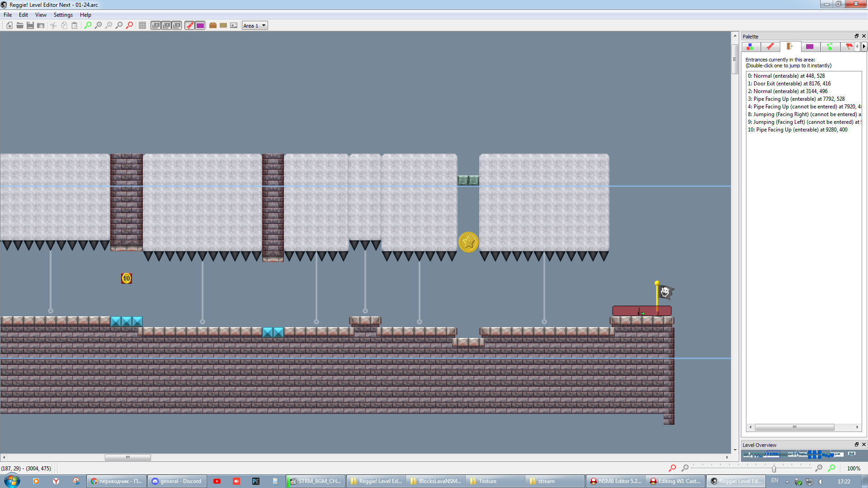Open the Settings menu
The image size is (868, 488).
click(63, 15)
